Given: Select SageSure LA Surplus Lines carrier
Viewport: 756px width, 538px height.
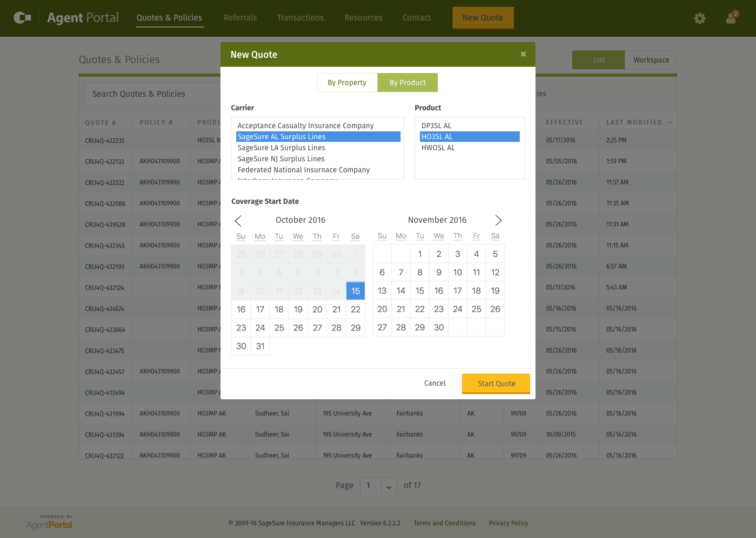Looking at the screenshot, I should [x=318, y=148].
